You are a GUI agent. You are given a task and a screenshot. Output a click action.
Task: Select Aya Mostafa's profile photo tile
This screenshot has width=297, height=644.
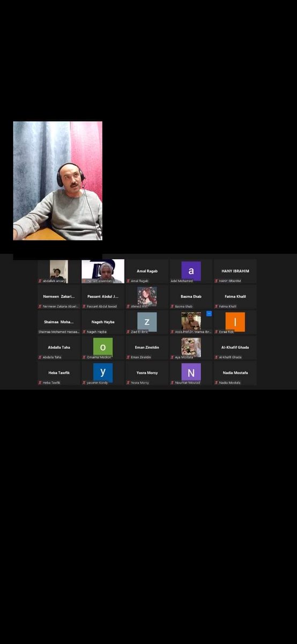[x=191, y=347]
